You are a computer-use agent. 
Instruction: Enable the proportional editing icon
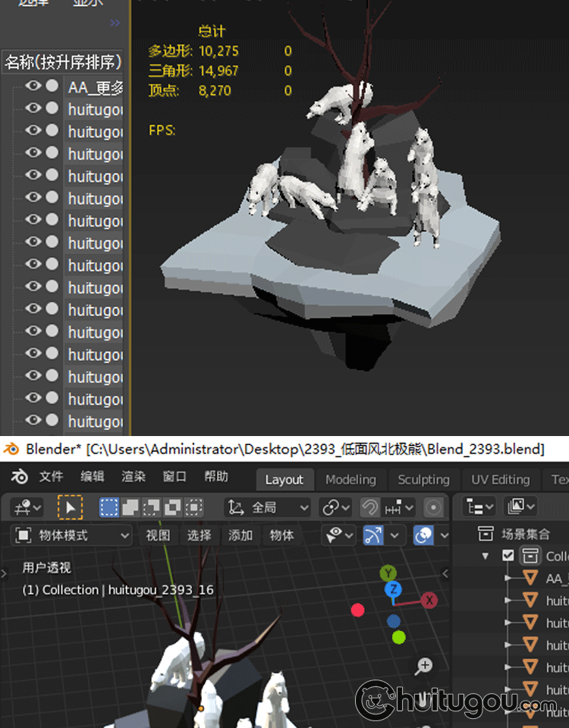point(433,507)
